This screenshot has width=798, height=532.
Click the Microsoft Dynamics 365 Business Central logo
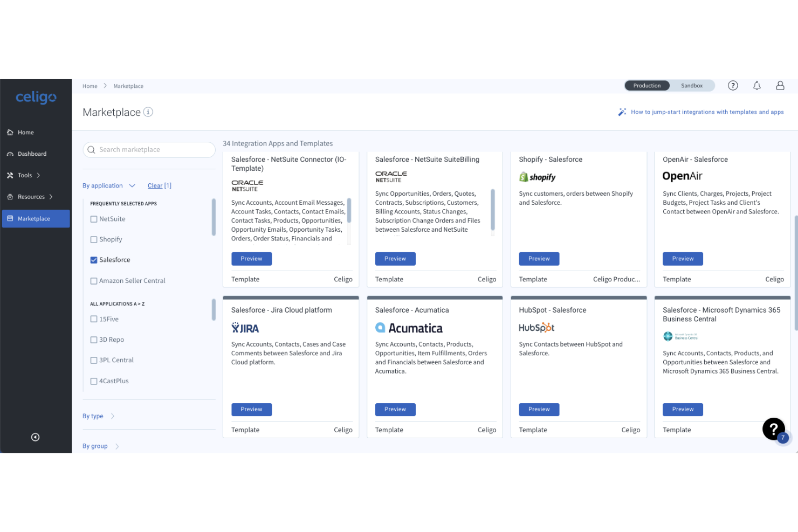(x=680, y=336)
